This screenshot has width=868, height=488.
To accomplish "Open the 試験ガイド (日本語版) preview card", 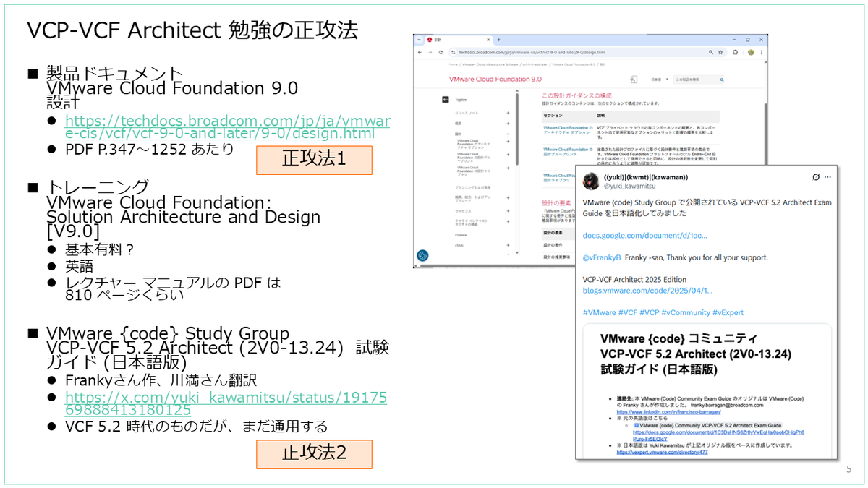I will click(x=707, y=391).
